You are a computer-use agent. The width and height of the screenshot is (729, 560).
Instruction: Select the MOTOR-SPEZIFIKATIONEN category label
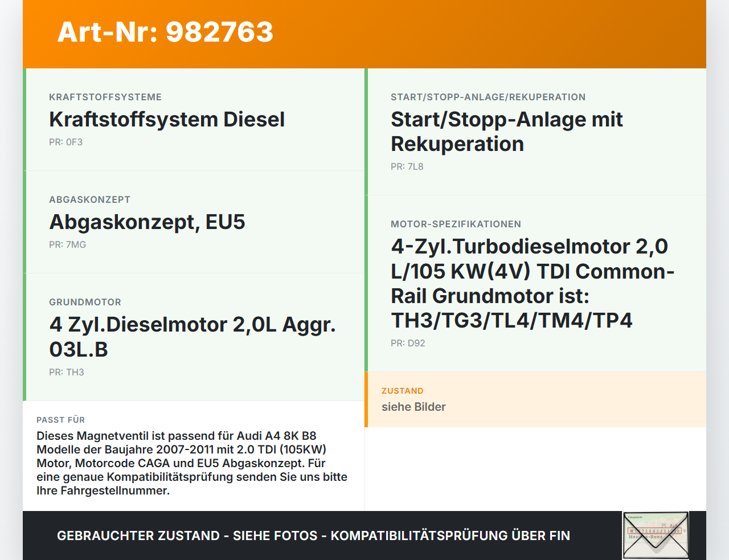[x=456, y=224]
